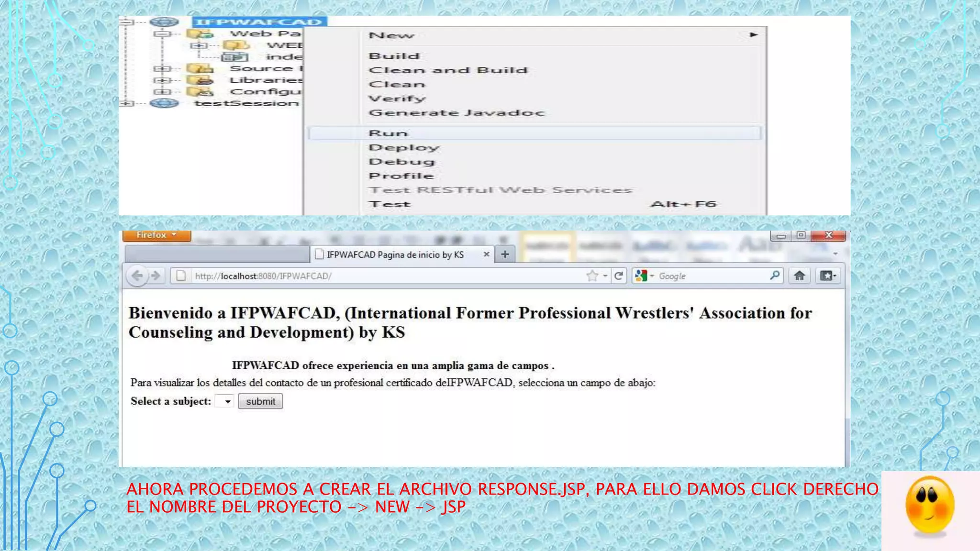Go forward in Firefox
Viewport: 980px width, 551px height.
click(x=156, y=276)
